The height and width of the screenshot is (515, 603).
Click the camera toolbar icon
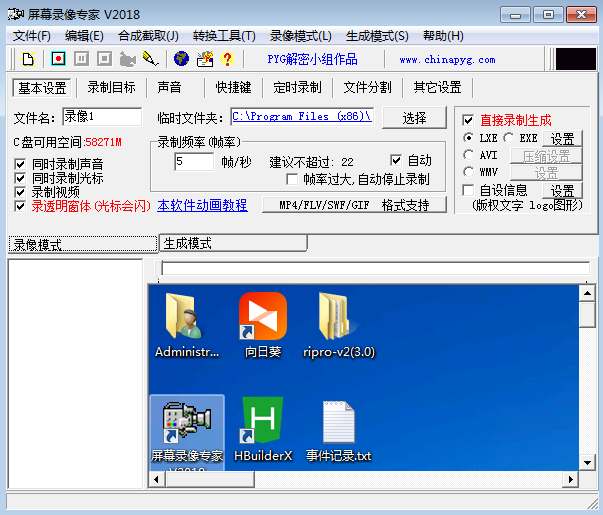tap(128, 59)
